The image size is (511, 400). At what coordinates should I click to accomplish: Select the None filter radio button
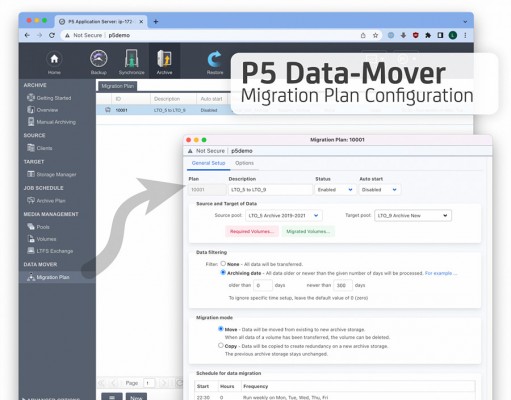pyautogui.click(x=223, y=263)
